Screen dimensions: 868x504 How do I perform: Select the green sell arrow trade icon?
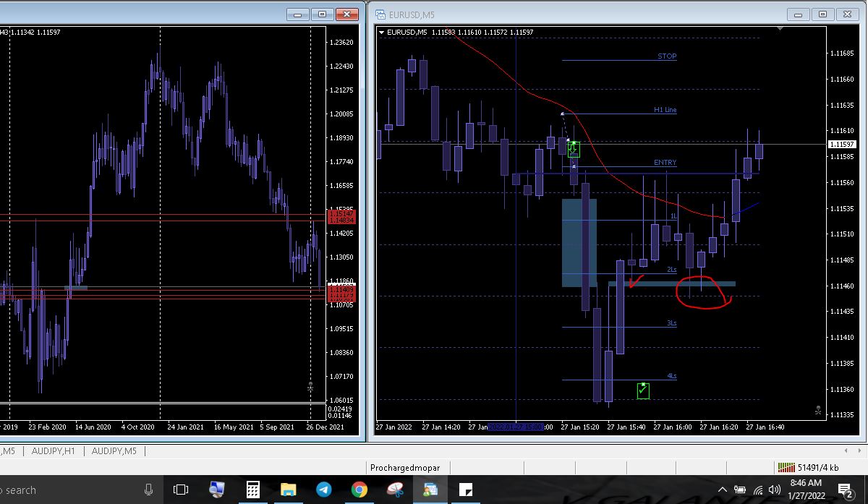coord(574,150)
